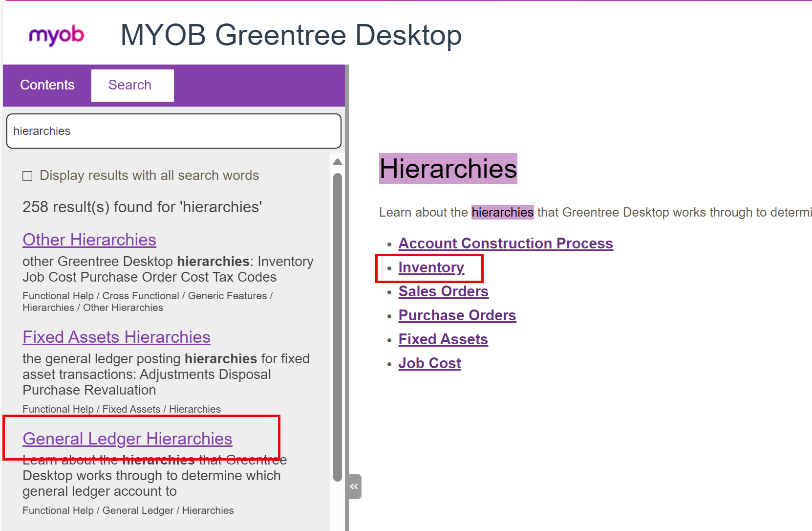
Task: Enable 'Display results with all search words' checkbox
Action: (28, 176)
